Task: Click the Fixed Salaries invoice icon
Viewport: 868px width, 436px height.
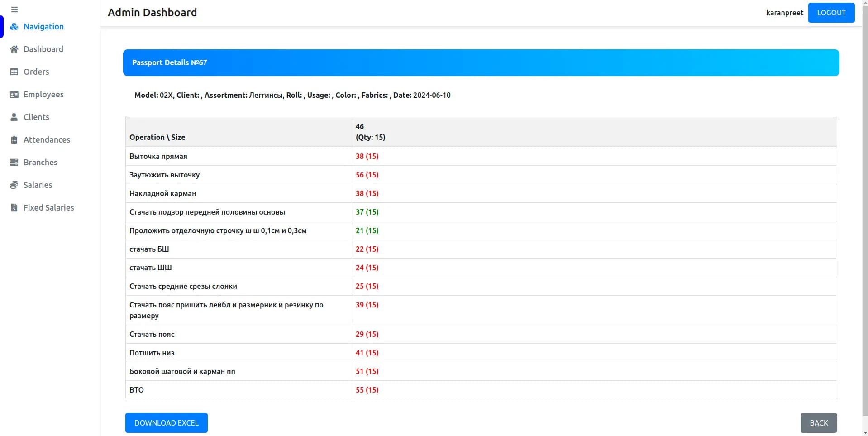Action: 14,208
